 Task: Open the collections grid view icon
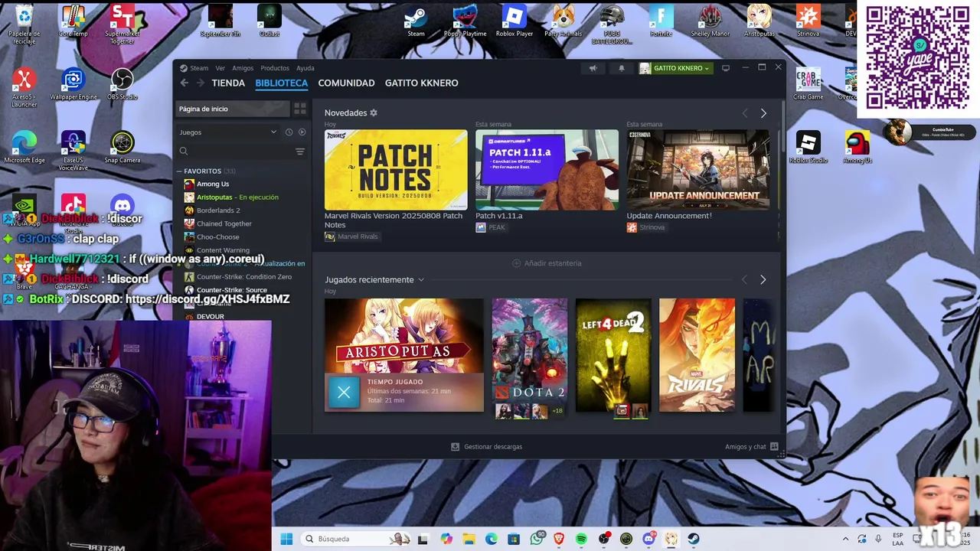tap(300, 109)
